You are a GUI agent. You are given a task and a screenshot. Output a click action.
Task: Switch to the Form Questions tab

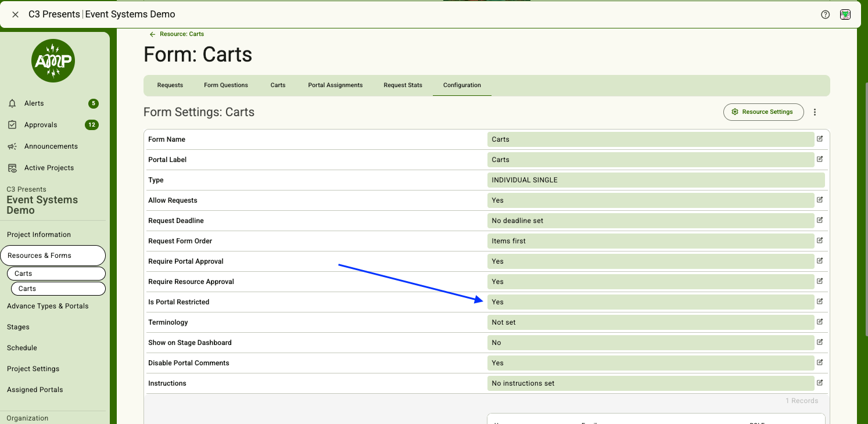226,85
